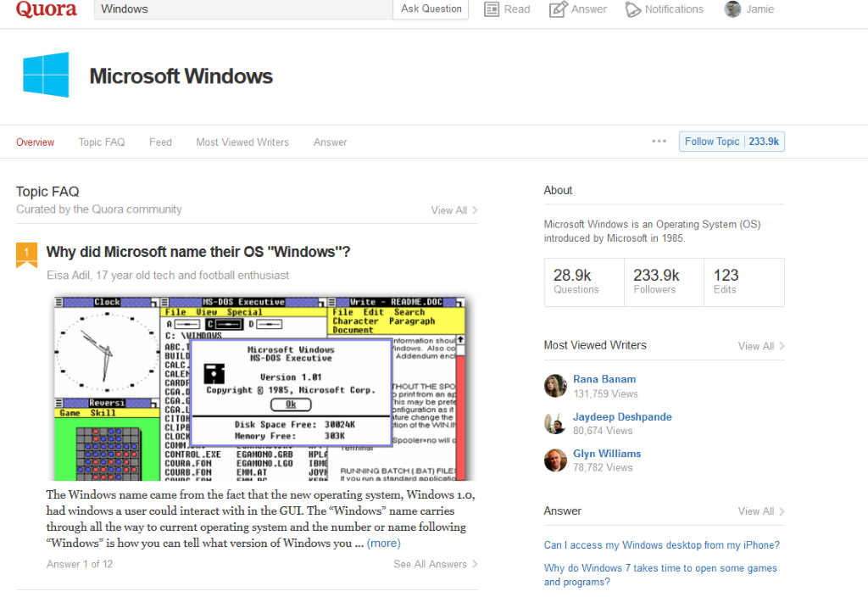Click the Jamie username in header
The width and height of the screenshot is (868, 597).
tap(759, 9)
